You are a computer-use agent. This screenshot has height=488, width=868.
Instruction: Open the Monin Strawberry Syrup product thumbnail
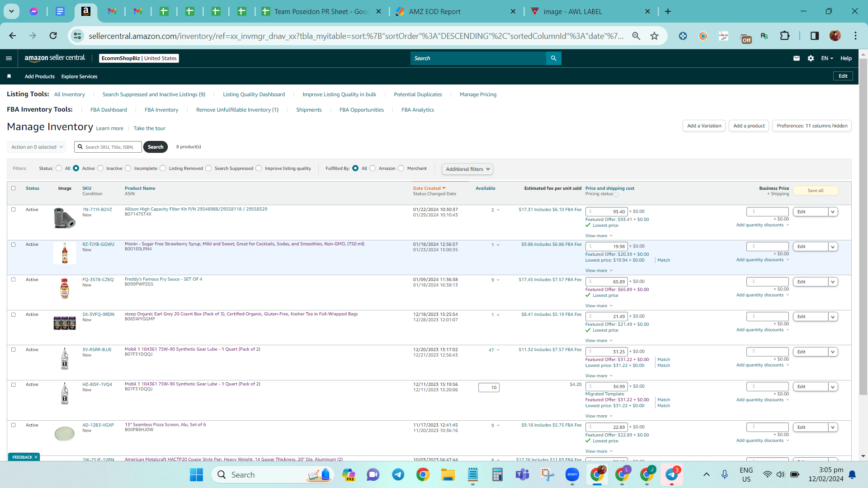tap(65, 253)
